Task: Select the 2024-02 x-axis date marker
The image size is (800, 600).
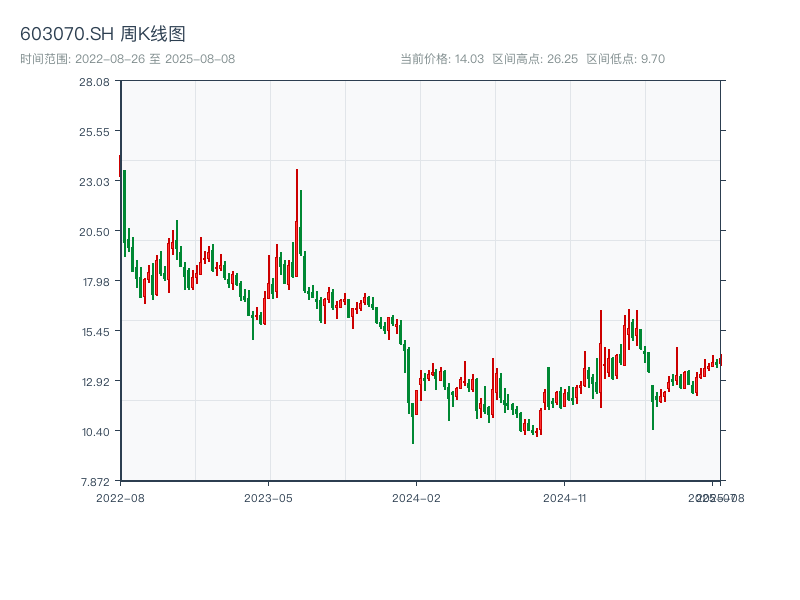Action: pos(417,497)
